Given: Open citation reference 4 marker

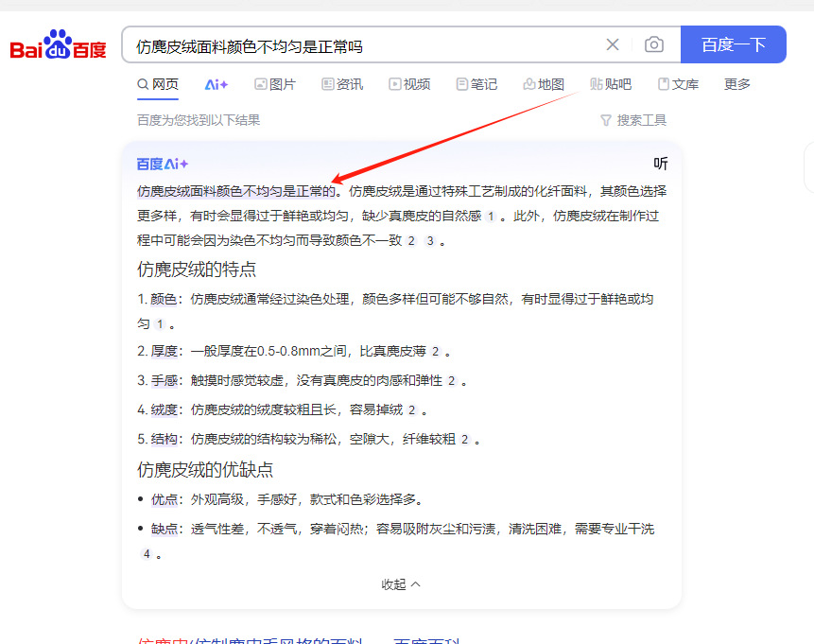Looking at the screenshot, I should point(147,553).
